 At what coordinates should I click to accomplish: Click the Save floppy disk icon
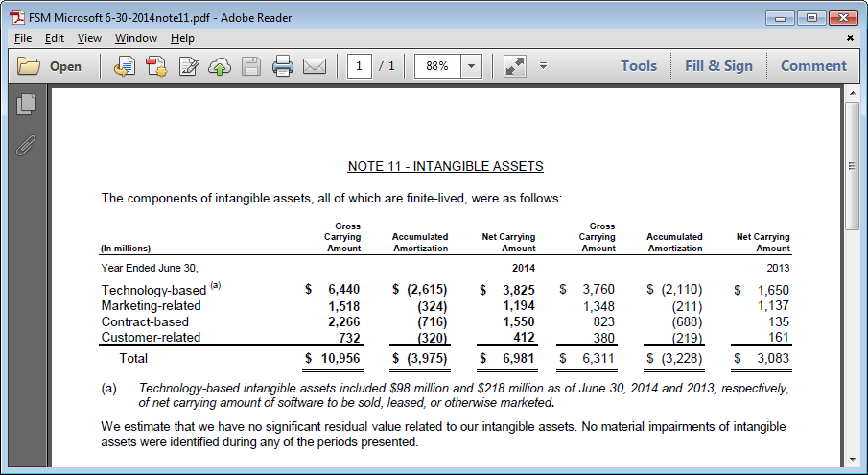tap(250, 66)
